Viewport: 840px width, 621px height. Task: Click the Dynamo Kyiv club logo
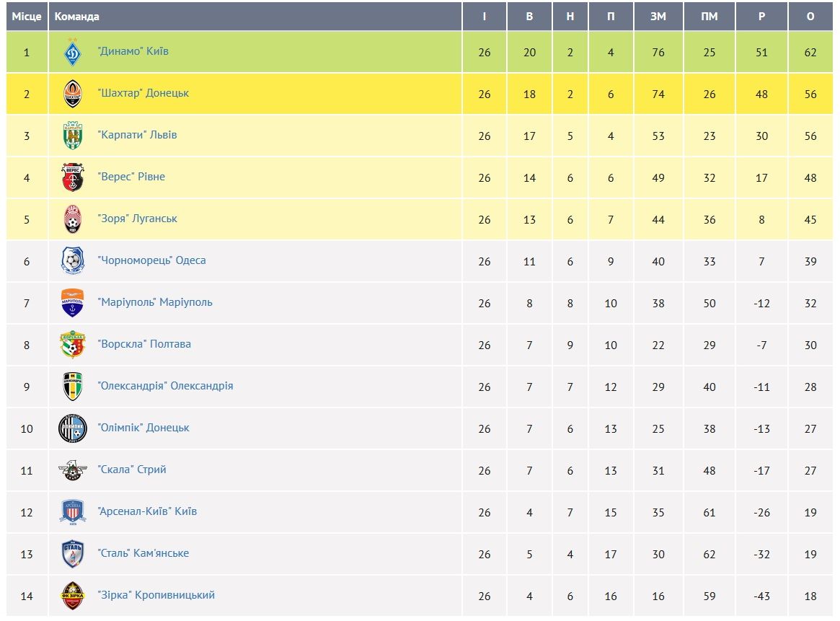pos(72,52)
